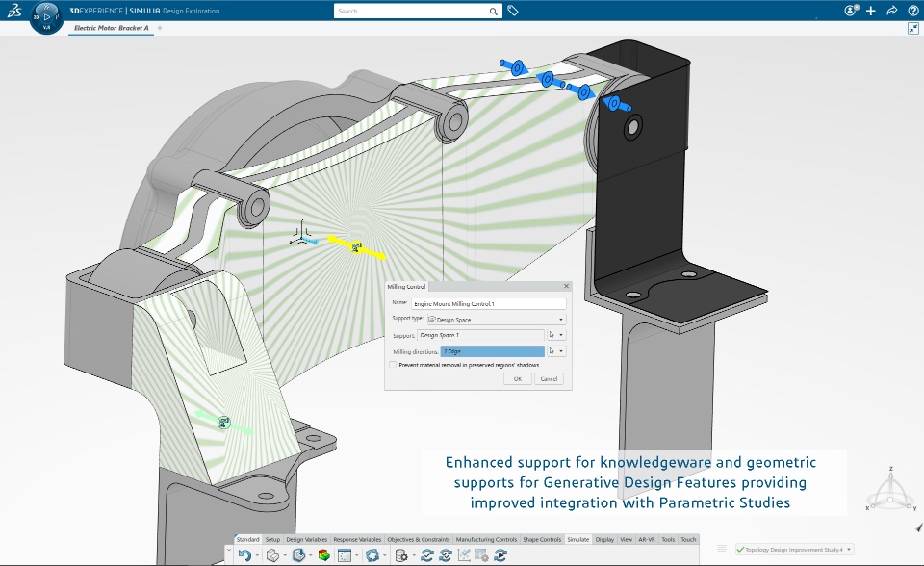Image resolution: width=924 pixels, height=566 pixels.
Task: Click the green milling control marker
Action: click(x=223, y=423)
